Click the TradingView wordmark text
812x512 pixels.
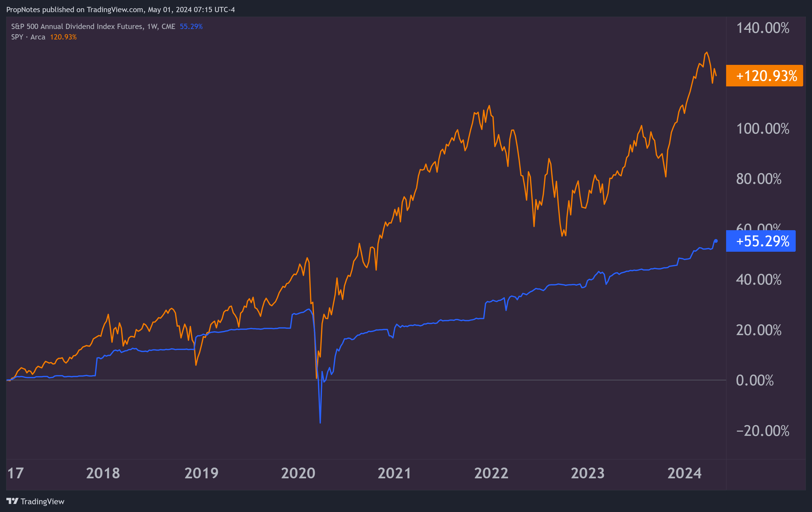43,502
